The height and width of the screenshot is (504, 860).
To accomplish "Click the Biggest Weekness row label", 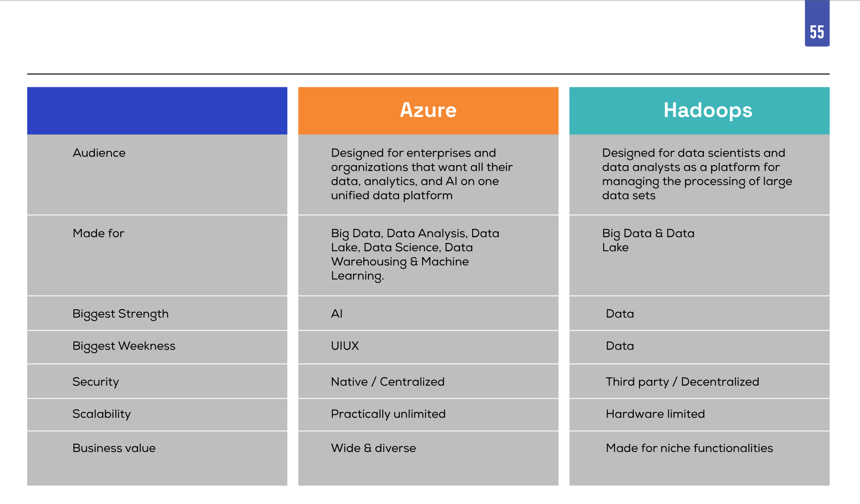I will 124,346.
